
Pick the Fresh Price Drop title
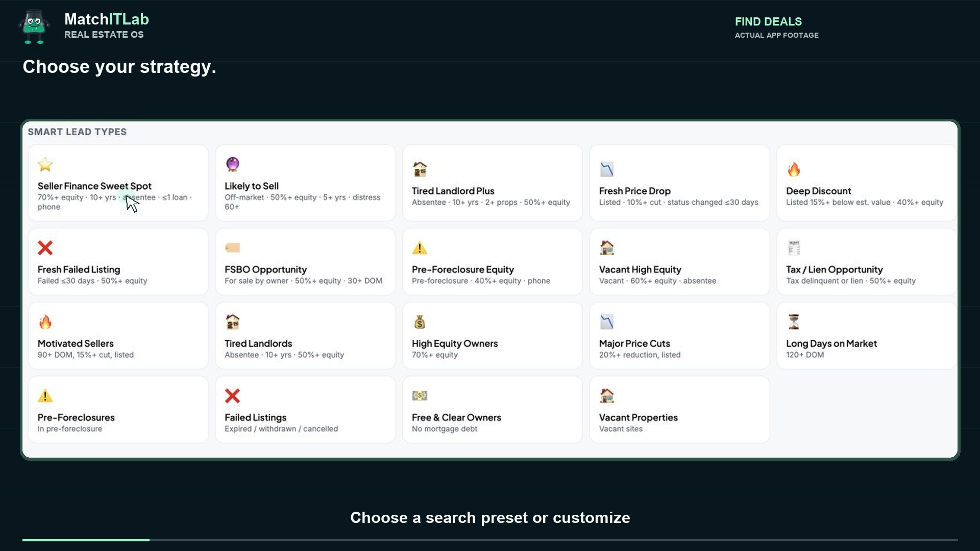click(635, 191)
